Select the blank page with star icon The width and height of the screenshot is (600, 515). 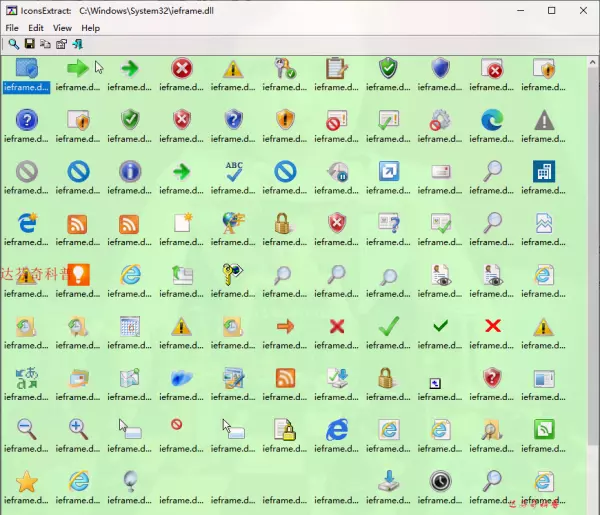pyautogui.click(x=183, y=222)
